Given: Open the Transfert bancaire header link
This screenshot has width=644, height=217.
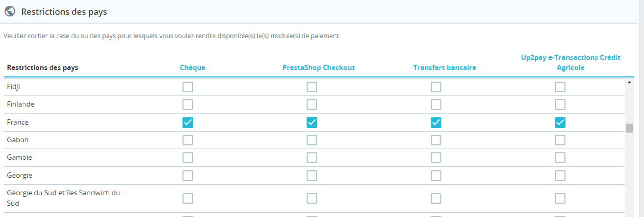Looking at the screenshot, I should [x=445, y=67].
